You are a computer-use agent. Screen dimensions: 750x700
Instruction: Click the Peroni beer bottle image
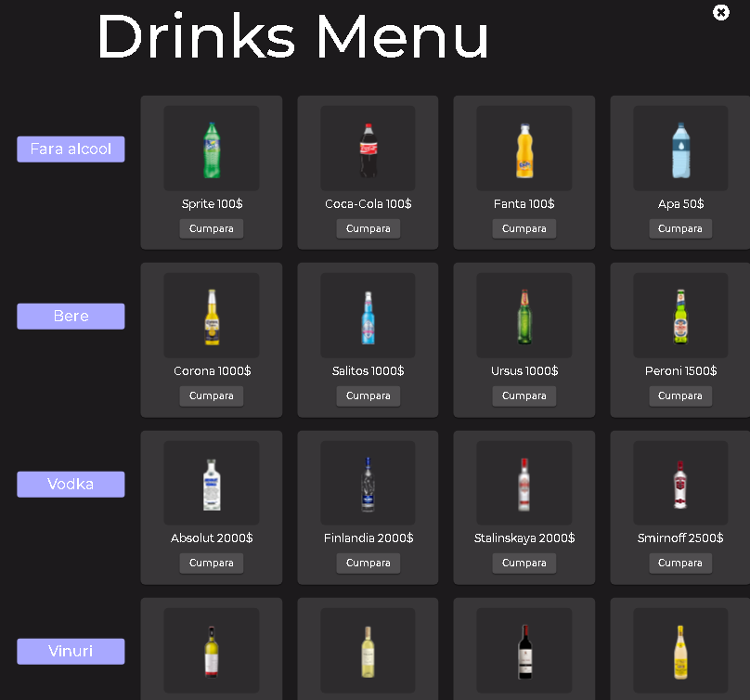pyautogui.click(x=680, y=317)
